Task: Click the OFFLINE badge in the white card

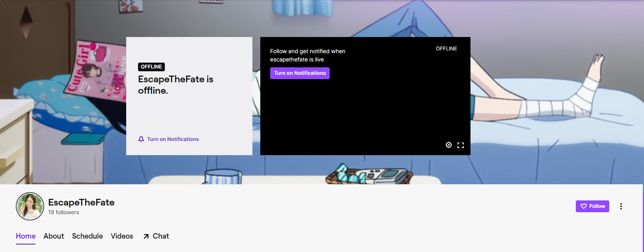Action: coord(151,67)
